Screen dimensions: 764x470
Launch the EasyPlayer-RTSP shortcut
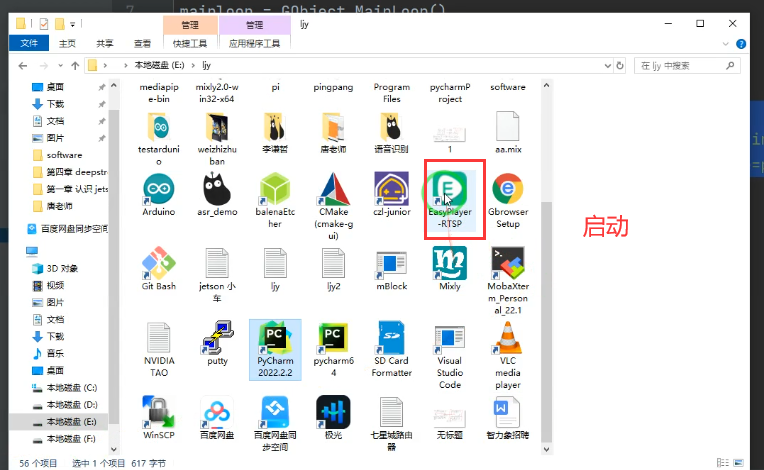[447, 189]
